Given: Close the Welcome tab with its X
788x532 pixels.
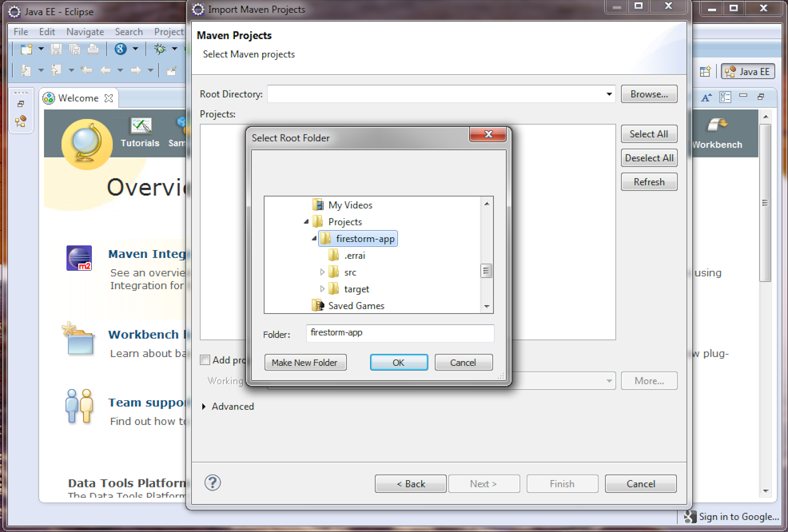Looking at the screenshot, I should coord(109,98).
